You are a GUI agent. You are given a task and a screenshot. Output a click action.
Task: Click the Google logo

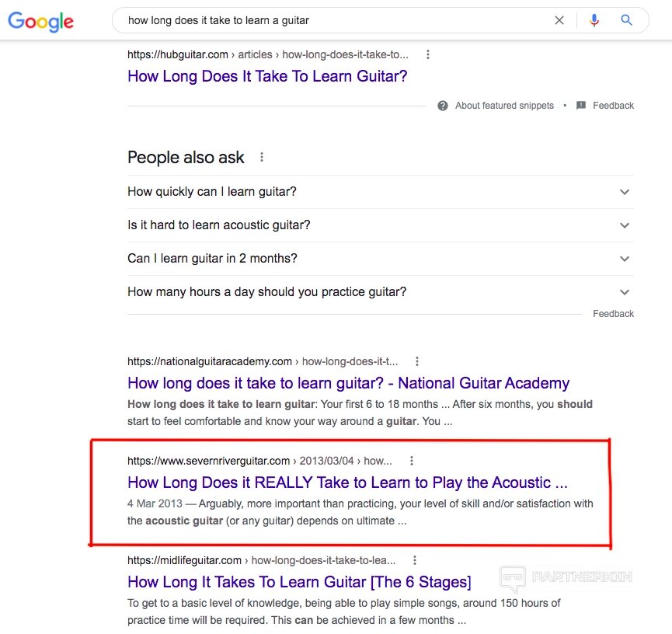coord(40,21)
